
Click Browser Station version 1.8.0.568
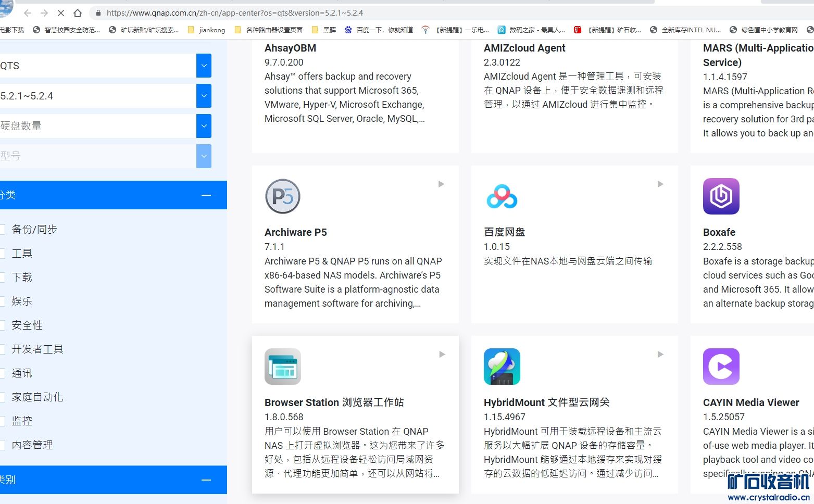[284, 417]
